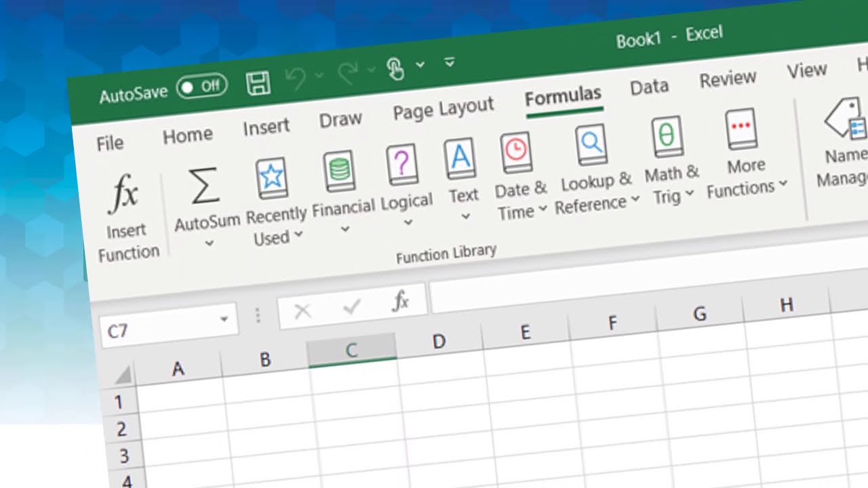Click the formula bar Enter checkmark icon
This screenshot has width=868, height=488.
coord(351,306)
